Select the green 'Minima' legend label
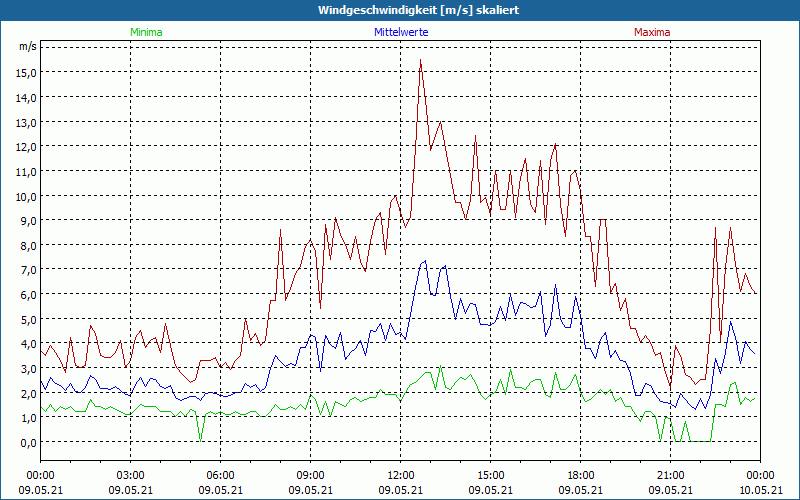The height and width of the screenshot is (500, 800). click(x=146, y=32)
